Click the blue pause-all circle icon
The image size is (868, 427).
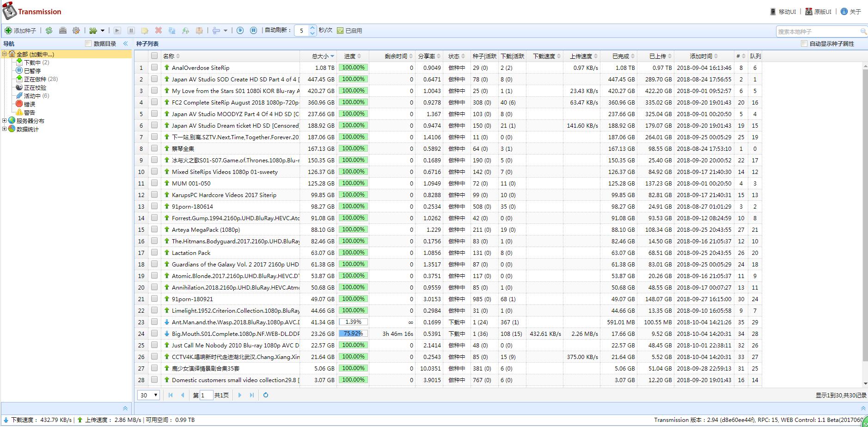click(254, 31)
